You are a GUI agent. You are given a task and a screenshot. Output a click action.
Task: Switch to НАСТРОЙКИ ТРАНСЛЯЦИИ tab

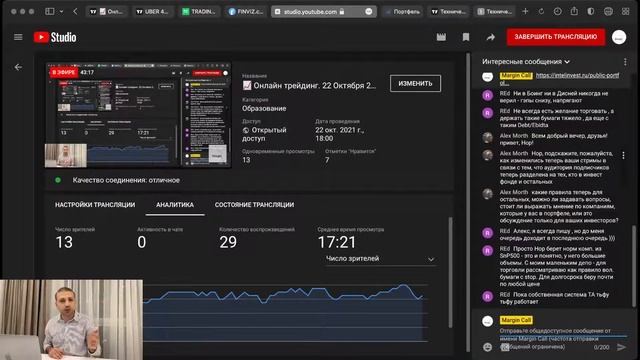tap(95, 205)
